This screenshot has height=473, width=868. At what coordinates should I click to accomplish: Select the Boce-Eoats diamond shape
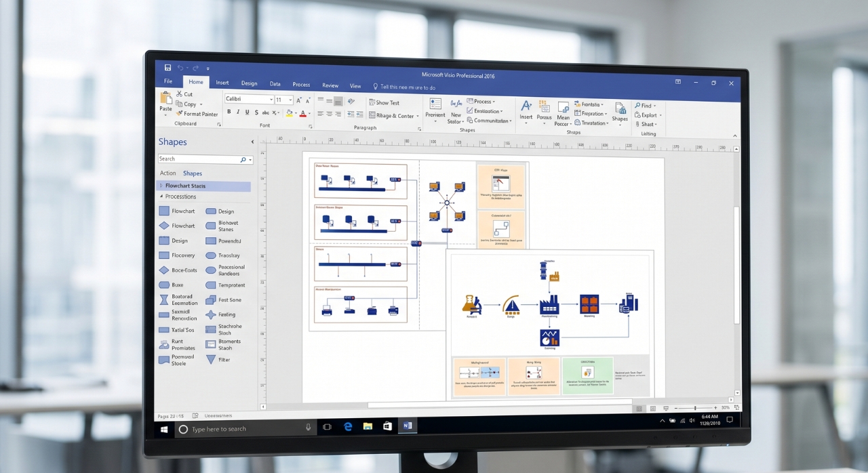[x=164, y=270]
